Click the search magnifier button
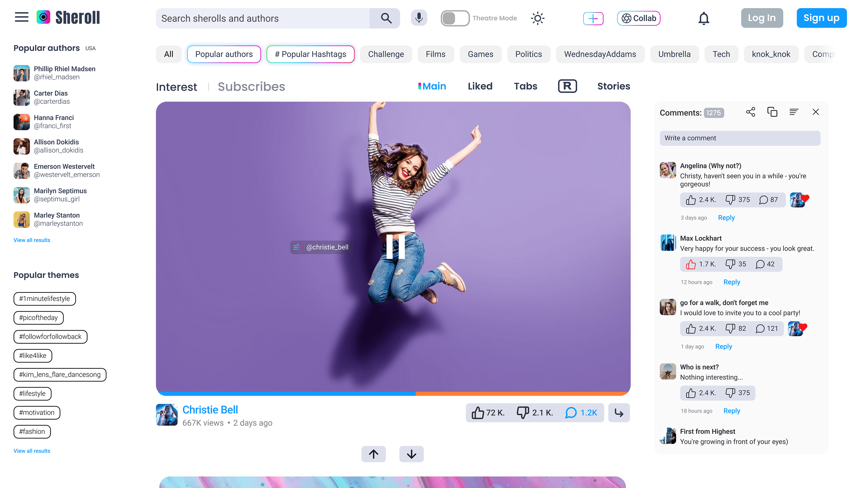The width and height of the screenshot is (868, 488). 386,18
